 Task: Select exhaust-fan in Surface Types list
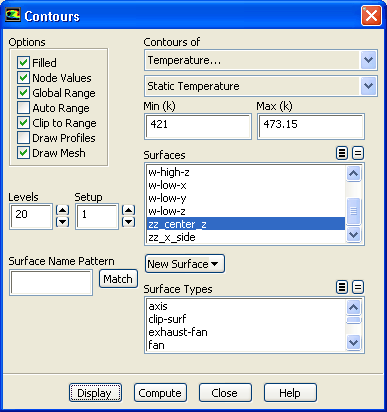click(246, 332)
